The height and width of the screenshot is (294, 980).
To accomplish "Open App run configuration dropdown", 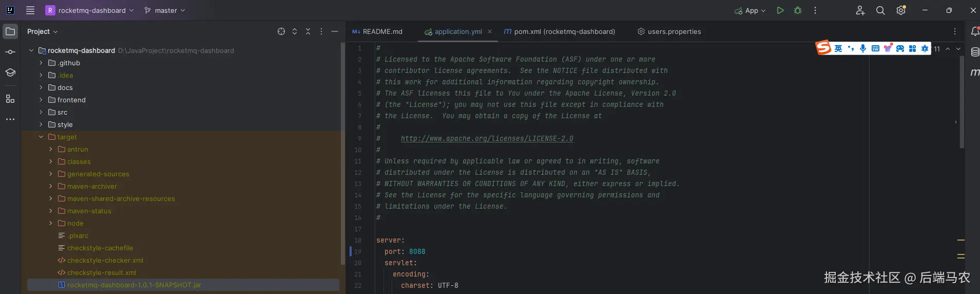I will point(750,10).
